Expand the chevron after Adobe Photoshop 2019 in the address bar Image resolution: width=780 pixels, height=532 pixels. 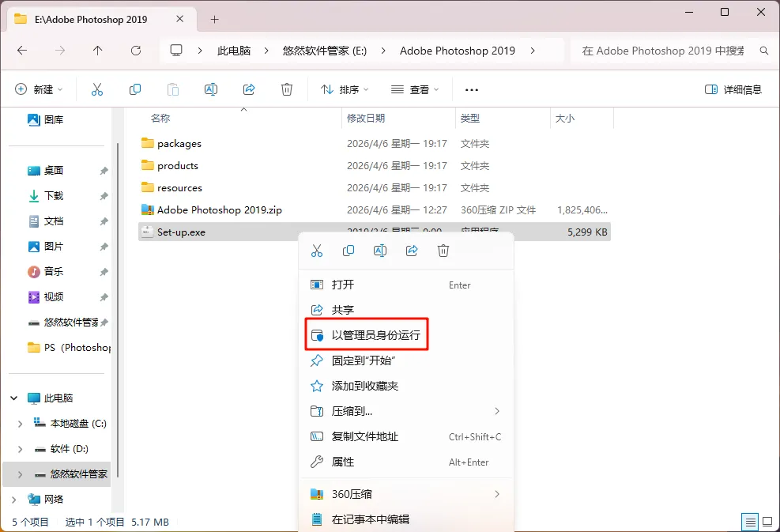coord(533,51)
